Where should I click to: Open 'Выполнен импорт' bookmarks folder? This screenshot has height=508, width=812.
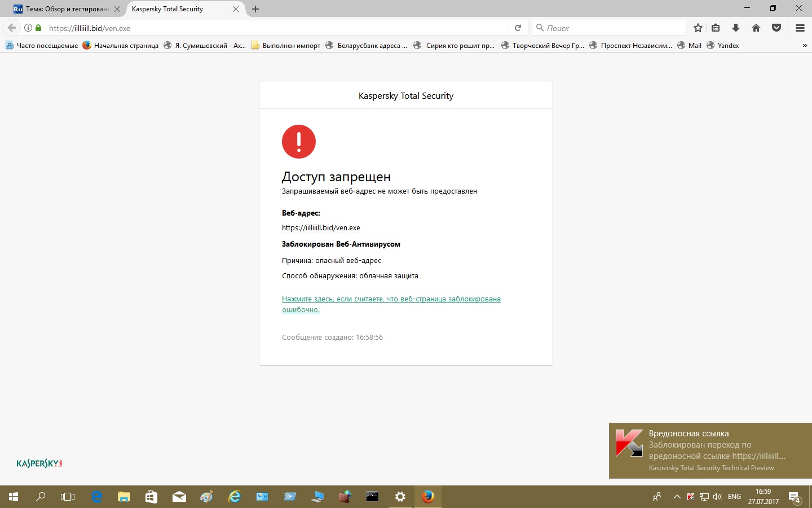286,46
